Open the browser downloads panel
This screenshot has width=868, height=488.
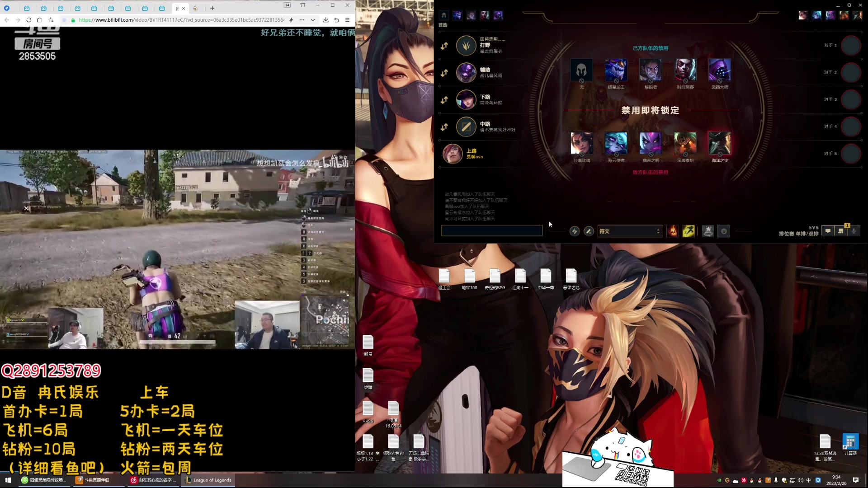[325, 20]
